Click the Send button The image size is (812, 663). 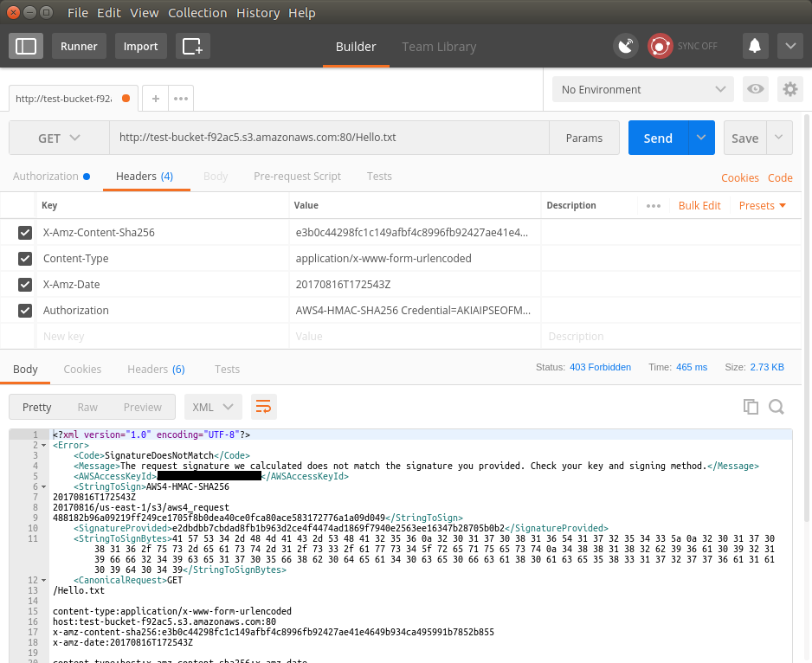657,138
